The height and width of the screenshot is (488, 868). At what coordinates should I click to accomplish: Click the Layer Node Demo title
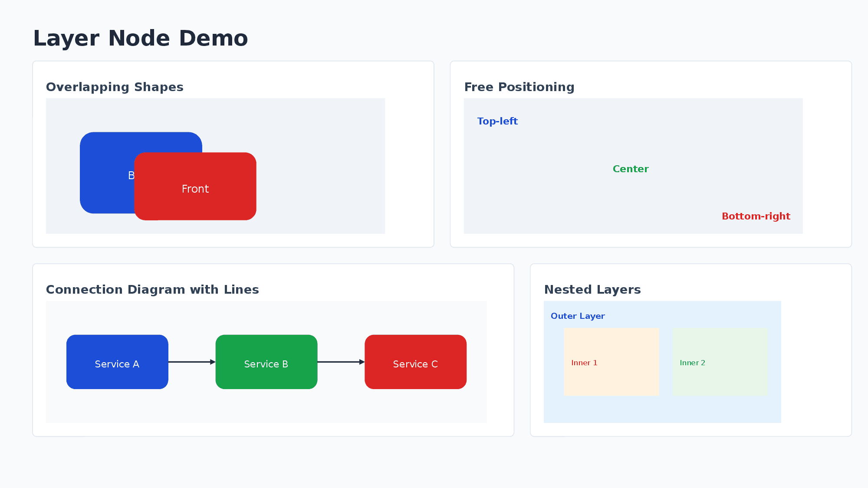pos(140,38)
